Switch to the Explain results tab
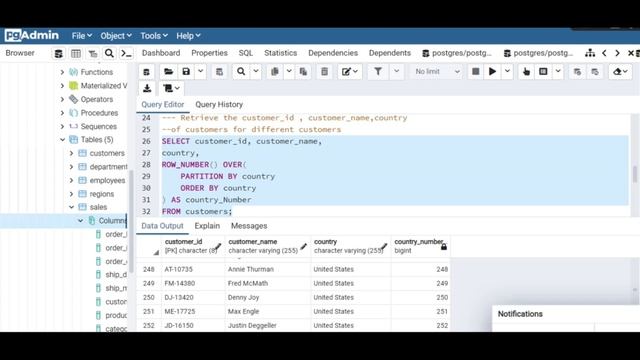Screen dimensions: 640x360 point(207,226)
